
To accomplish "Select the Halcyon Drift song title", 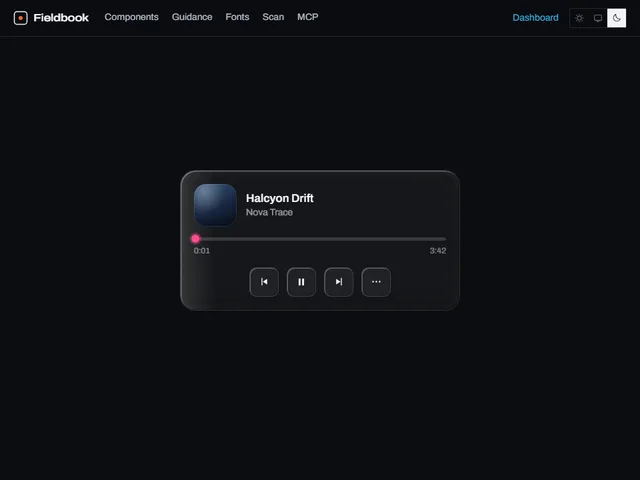I will pyautogui.click(x=280, y=198).
